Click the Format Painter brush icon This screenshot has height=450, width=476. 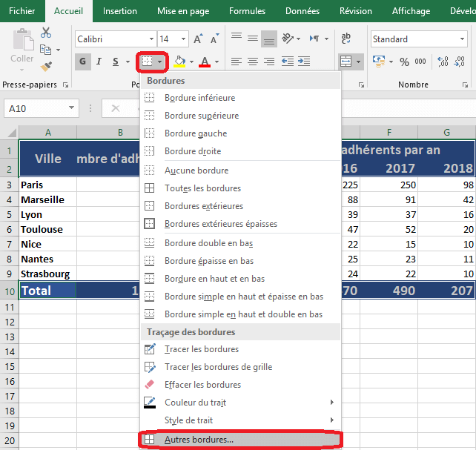pyautogui.click(x=46, y=67)
